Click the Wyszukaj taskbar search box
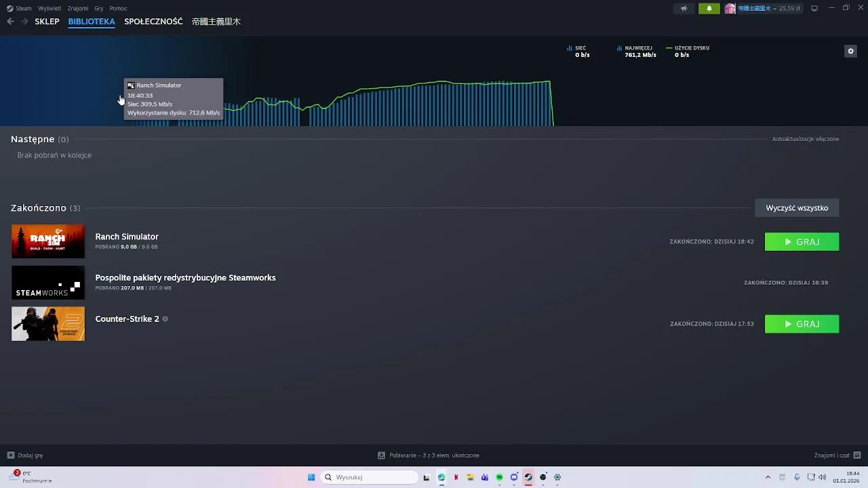The height and width of the screenshot is (488, 868). coord(369,477)
